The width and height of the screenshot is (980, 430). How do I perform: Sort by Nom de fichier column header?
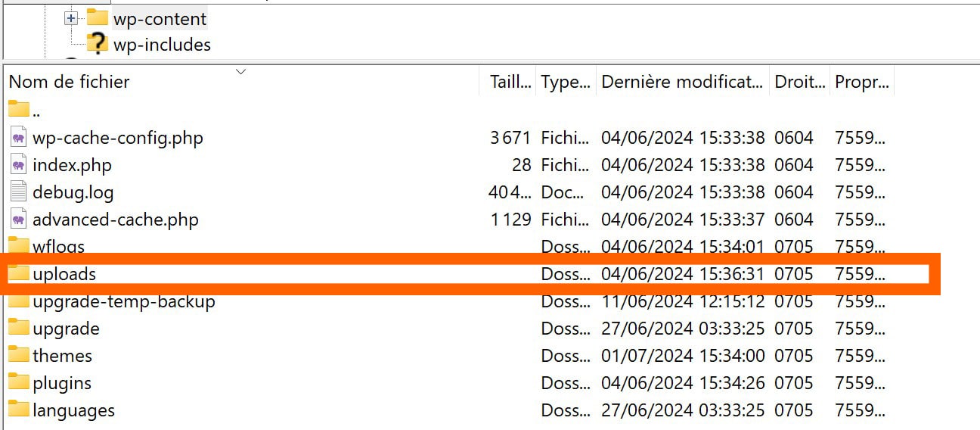point(70,82)
